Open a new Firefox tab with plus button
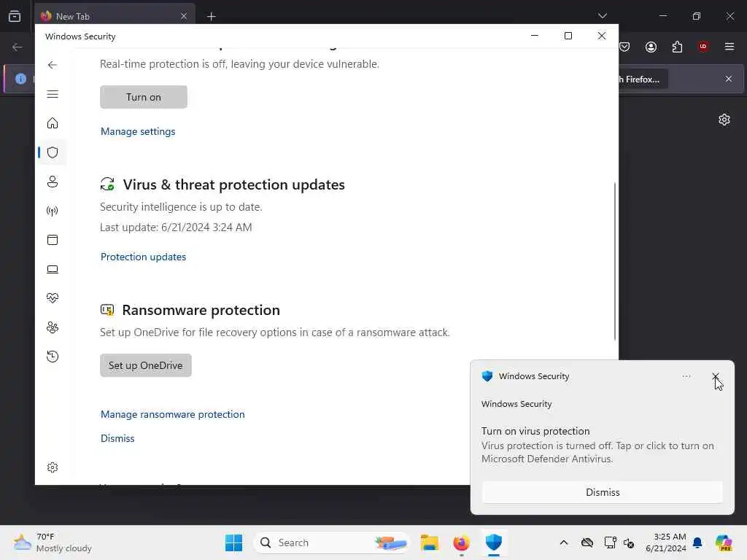747x560 pixels. [x=212, y=17]
